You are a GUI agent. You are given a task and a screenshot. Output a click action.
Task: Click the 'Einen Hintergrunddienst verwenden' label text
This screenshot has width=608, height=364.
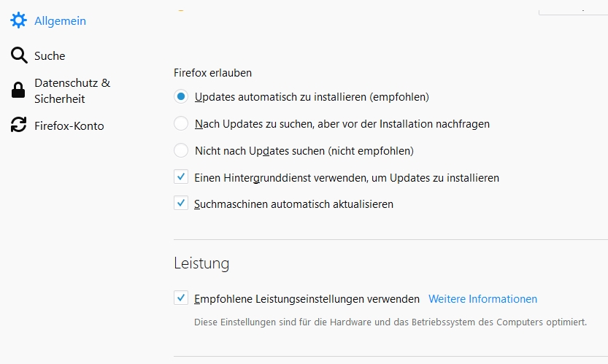(347, 177)
